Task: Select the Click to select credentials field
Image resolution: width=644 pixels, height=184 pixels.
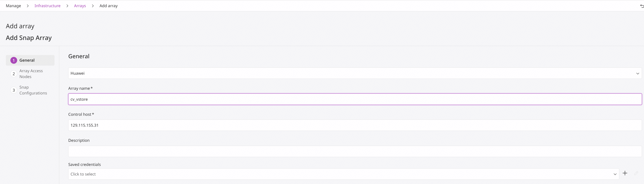Action: (x=344, y=174)
